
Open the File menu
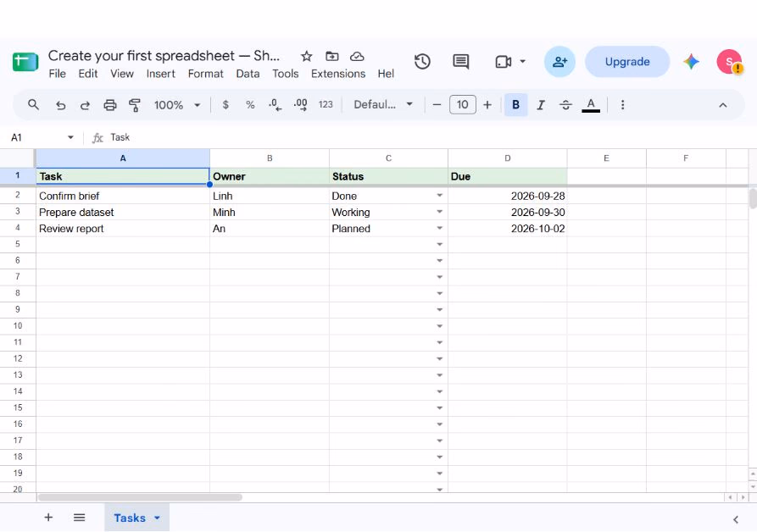coord(57,74)
